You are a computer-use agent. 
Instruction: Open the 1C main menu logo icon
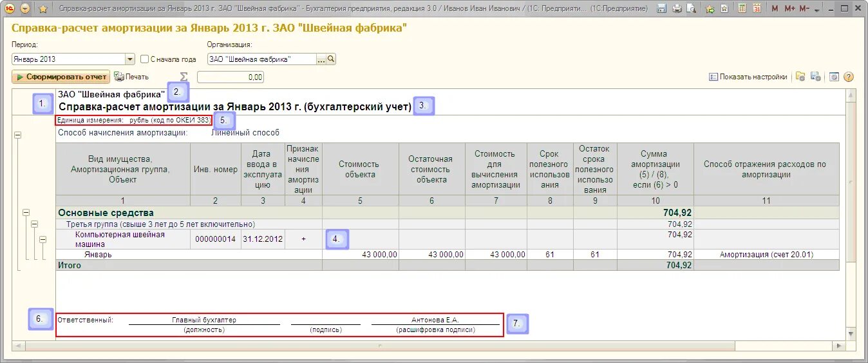click(10, 8)
